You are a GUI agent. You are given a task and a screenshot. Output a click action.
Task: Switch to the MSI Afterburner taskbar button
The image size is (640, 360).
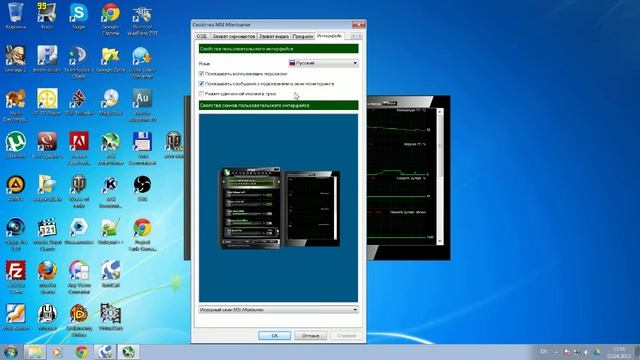[x=129, y=352]
